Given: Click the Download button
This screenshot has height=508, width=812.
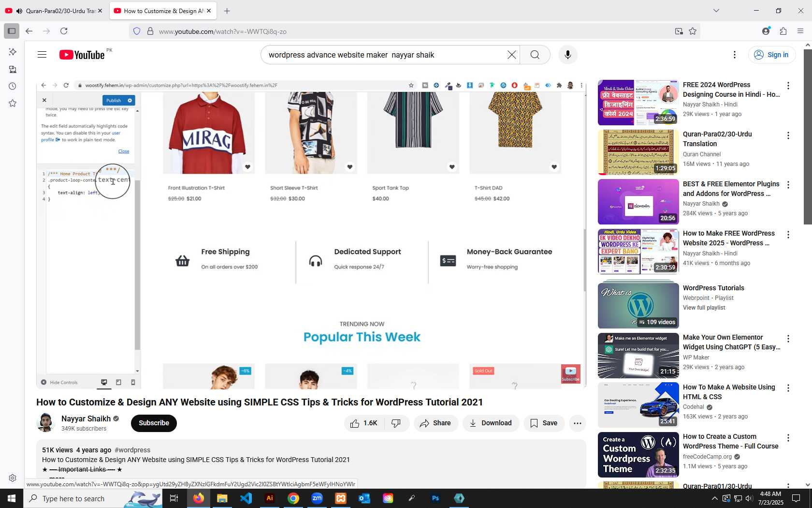Looking at the screenshot, I should tap(491, 423).
